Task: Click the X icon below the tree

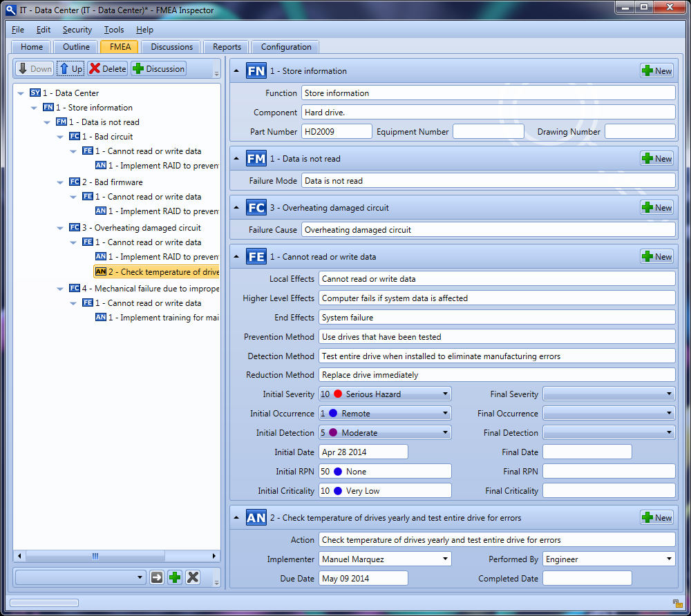Action: 193,577
